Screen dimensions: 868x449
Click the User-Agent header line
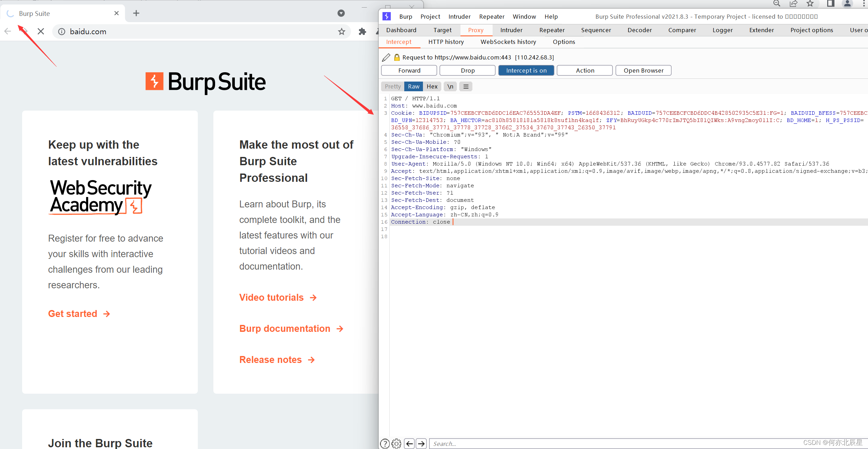click(x=610, y=164)
